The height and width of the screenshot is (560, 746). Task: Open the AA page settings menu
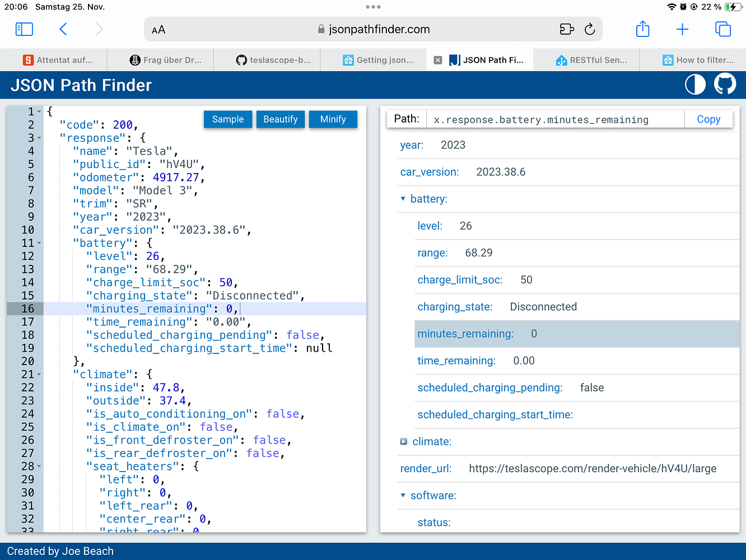[158, 29]
